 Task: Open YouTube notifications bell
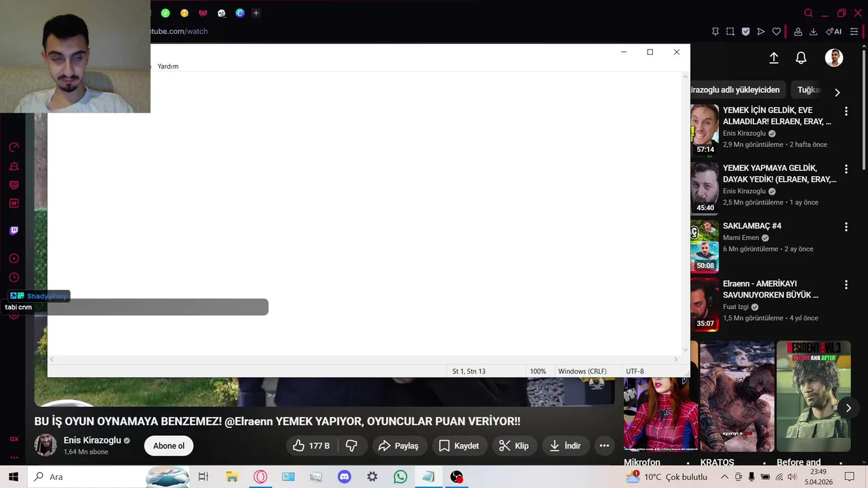(801, 58)
